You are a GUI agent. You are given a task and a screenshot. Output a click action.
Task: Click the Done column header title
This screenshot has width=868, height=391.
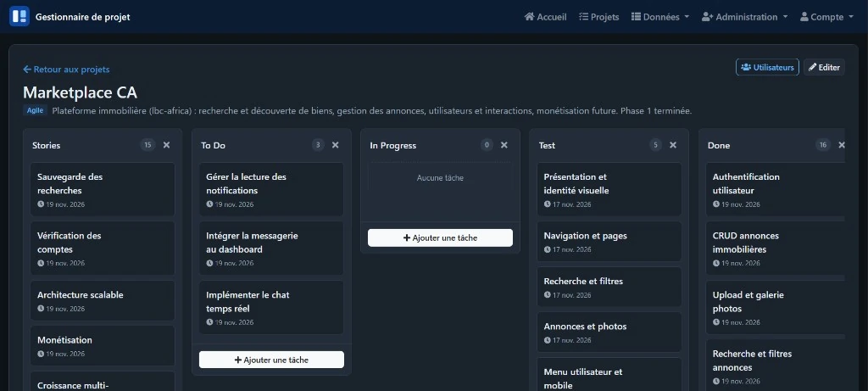pos(719,145)
